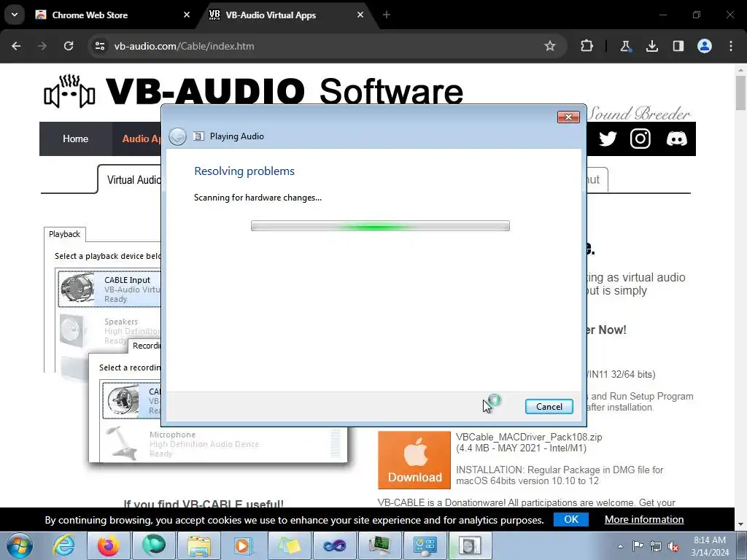Screen dimensions: 747x560
Task: Open network tray icon
Action: pyautogui.click(x=656, y=546)
